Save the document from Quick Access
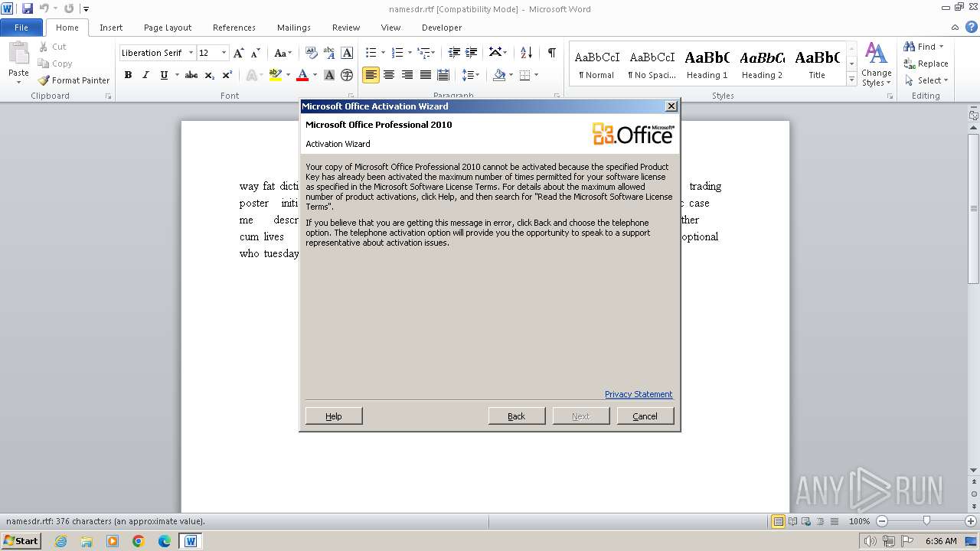The height and width of the screenshot is (551, 980). click(x=28, y=8)
